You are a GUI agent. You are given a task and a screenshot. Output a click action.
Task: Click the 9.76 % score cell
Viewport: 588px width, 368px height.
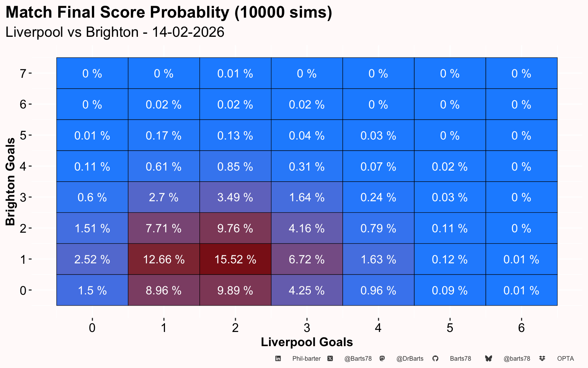click(x=235, y=228)
